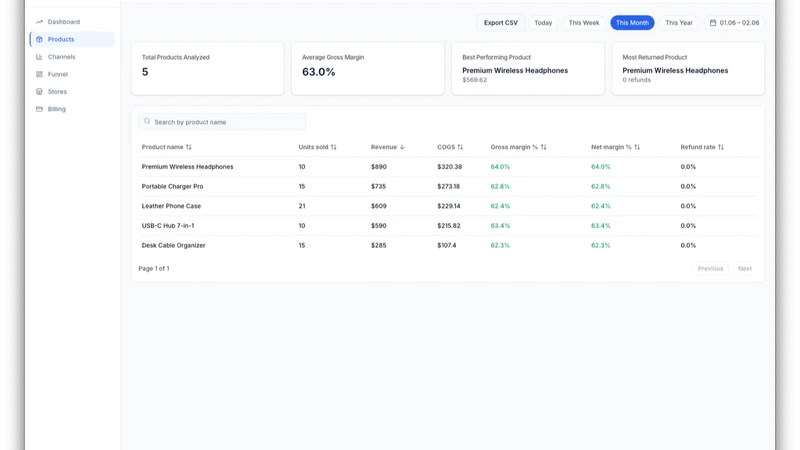
Task: Select the USB-C Hub 7-in-1 row name
Action: (168, 226)
